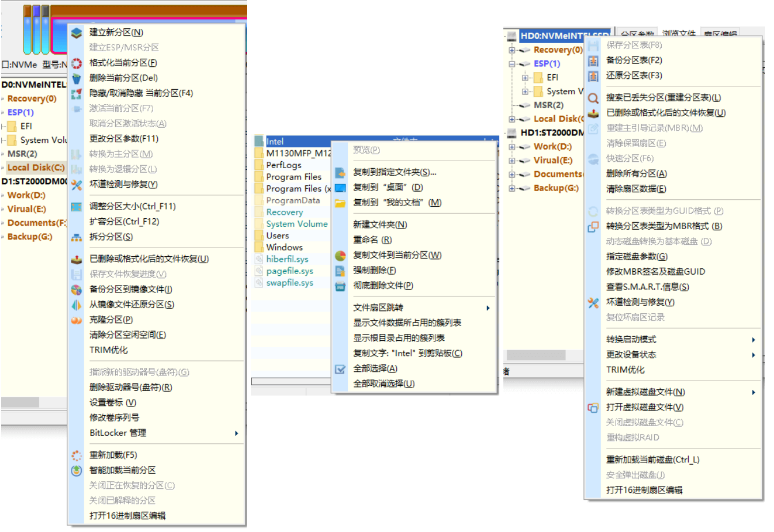This screenshot has width=774, height=532.
Task: Select 扩容分区(Ctrl_F12)
Action: [124, 222]
